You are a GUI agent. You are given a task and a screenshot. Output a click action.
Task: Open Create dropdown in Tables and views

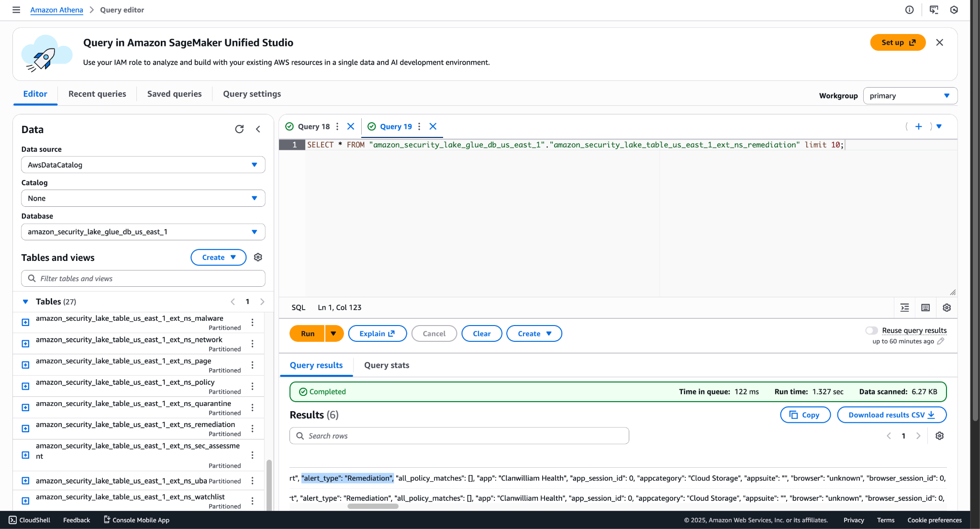pos(219,258)
